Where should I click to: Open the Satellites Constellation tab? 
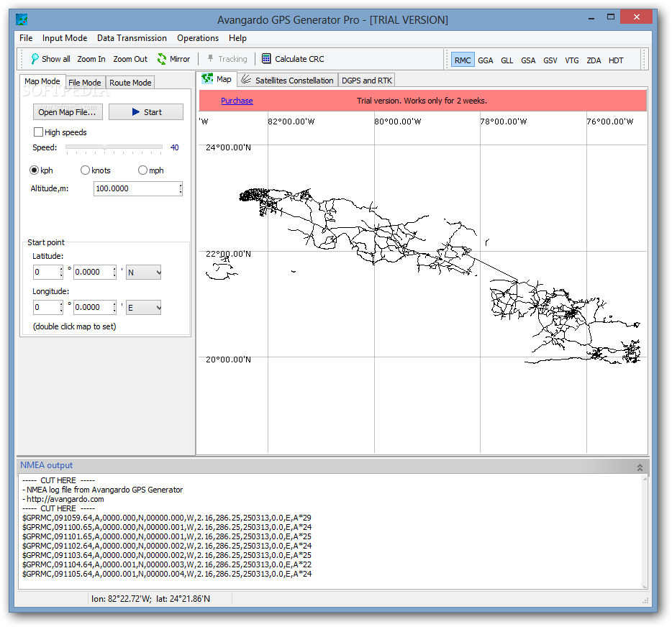[287, 80]
